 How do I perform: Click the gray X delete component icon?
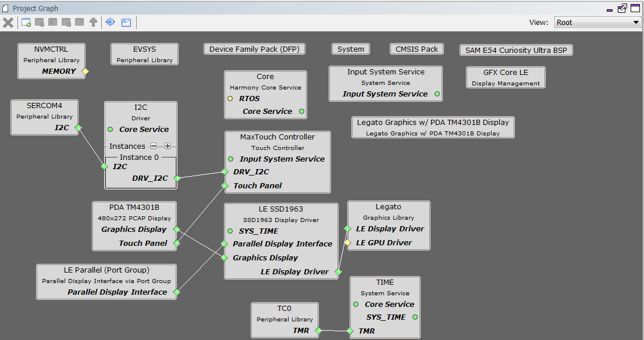click(8, 23)
